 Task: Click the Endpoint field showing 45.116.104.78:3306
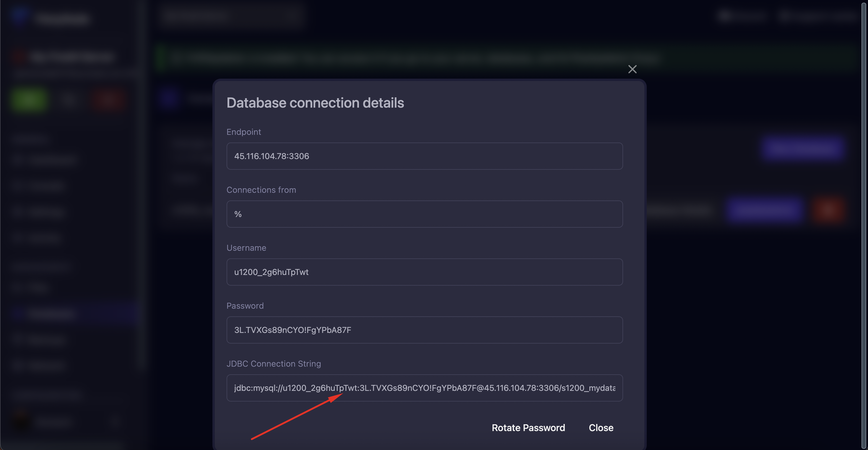click(x=424, y=156)
